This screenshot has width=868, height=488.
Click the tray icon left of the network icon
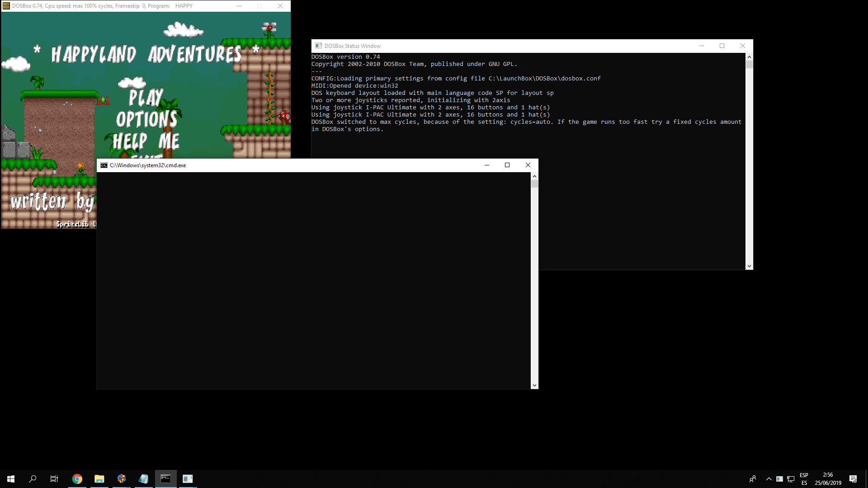(780, 479)
